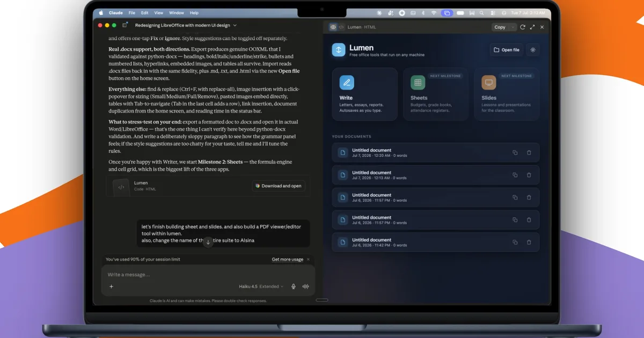Open the chat title dropdown chevron
644x338 pixels.
pyautogui.click(x=235, y=25)
